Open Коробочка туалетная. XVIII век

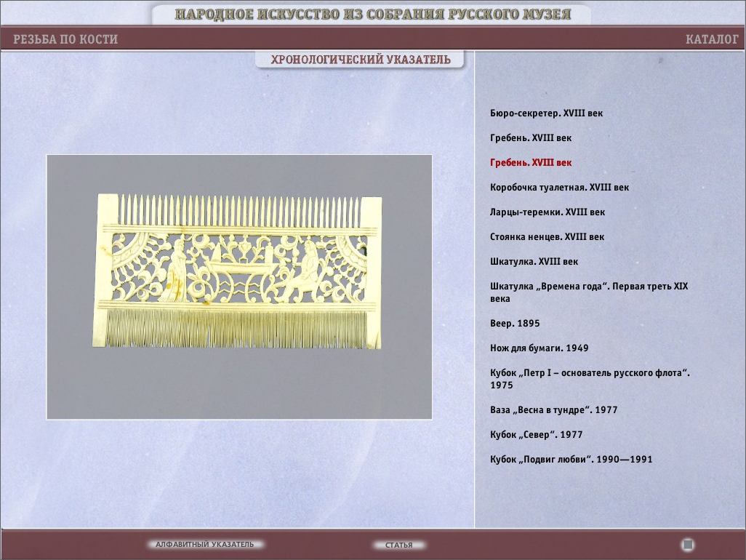[x=559, y=188]
